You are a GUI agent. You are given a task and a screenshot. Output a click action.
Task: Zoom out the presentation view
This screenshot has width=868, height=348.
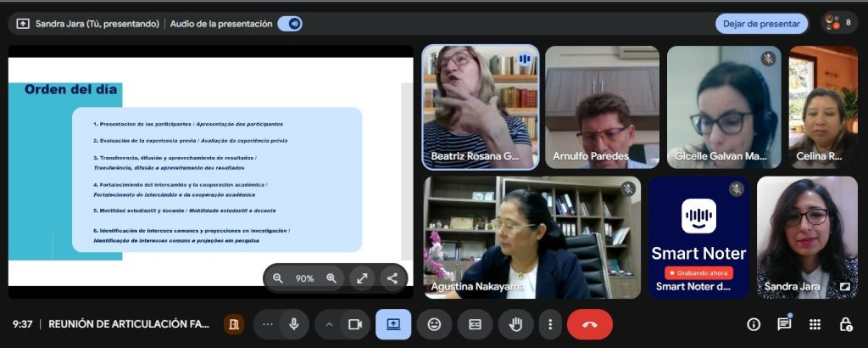pos(277,278)
